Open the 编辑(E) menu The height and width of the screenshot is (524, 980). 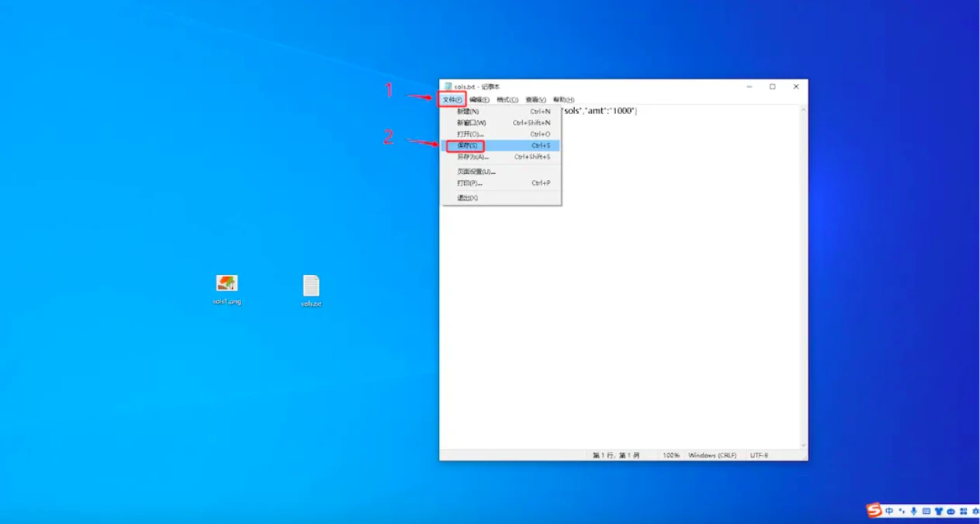point(479,100)
